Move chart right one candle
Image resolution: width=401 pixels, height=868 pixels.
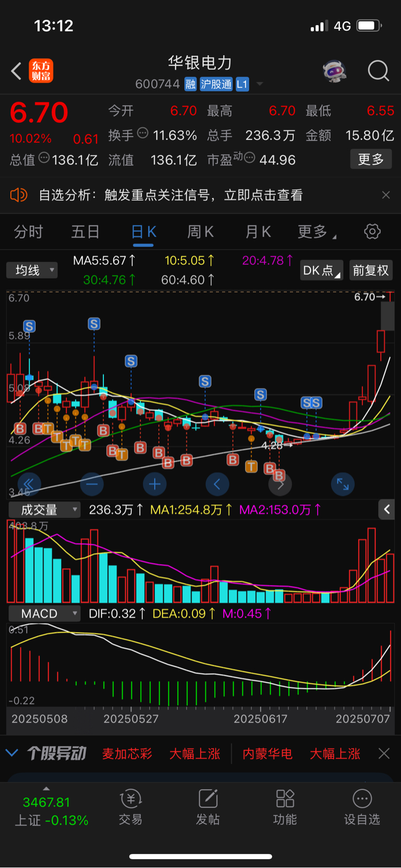click(280, 484)
